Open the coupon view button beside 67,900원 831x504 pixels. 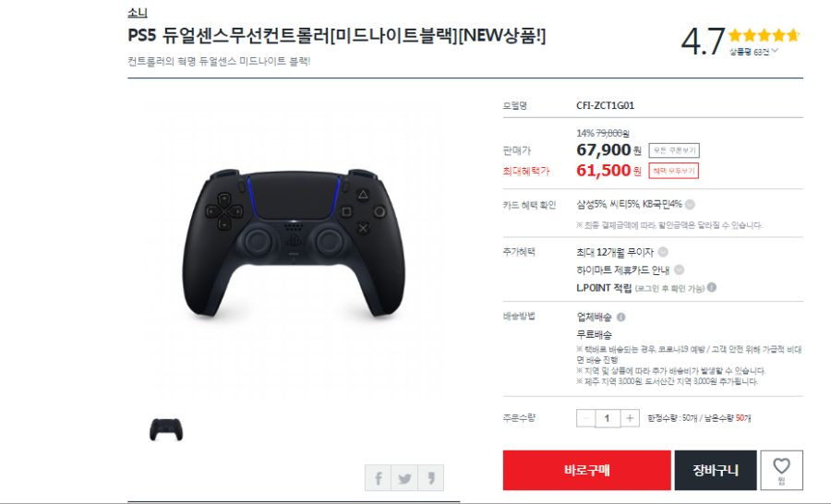coord(674,150)
